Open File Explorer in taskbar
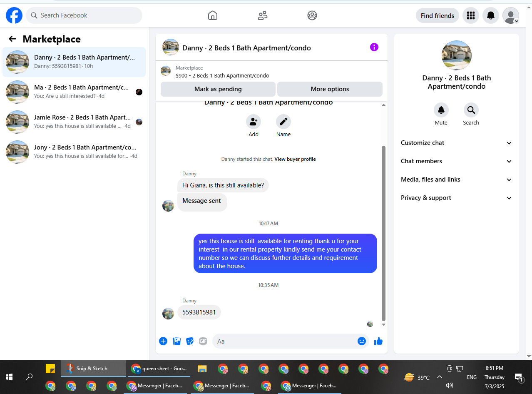The height and width of the screenshot is (394, 532). (202, 369)
